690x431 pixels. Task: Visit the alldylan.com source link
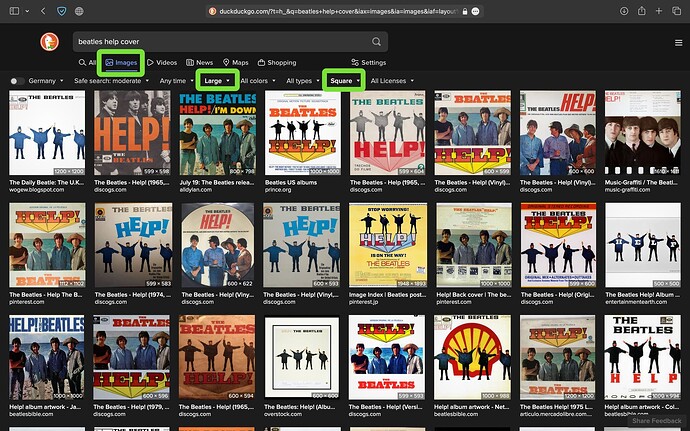tap(196, 190)
